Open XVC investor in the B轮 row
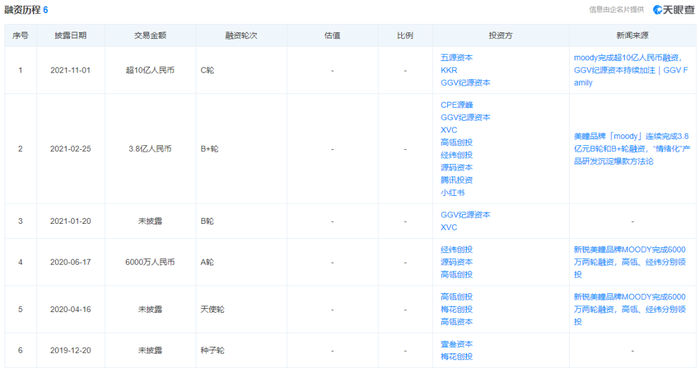 (449, 227)
